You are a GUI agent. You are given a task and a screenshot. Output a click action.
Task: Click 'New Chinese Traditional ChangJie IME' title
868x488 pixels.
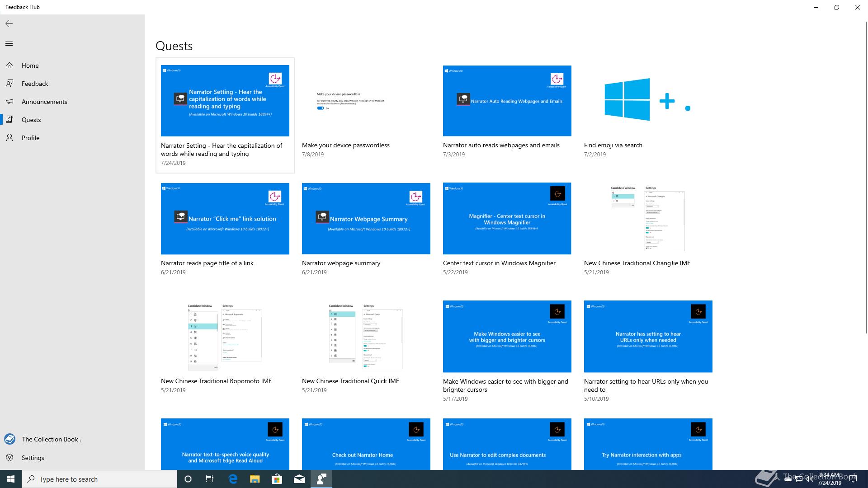[637, 263]
